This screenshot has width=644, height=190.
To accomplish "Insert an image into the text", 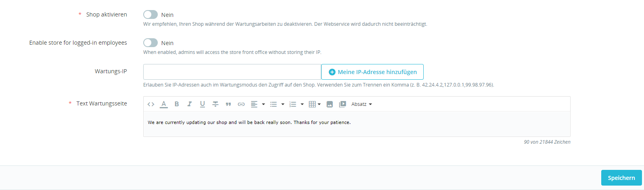I will coord(330,104).
